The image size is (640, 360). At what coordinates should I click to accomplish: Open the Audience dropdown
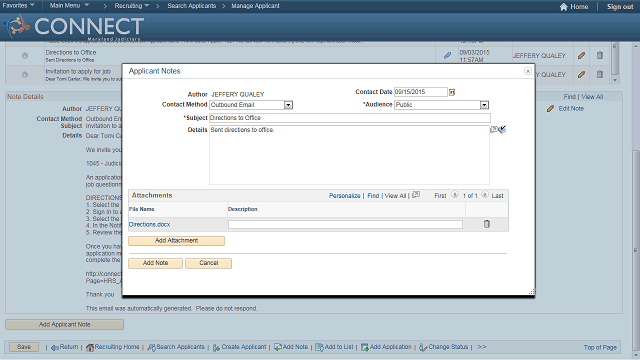click(484, 105)
